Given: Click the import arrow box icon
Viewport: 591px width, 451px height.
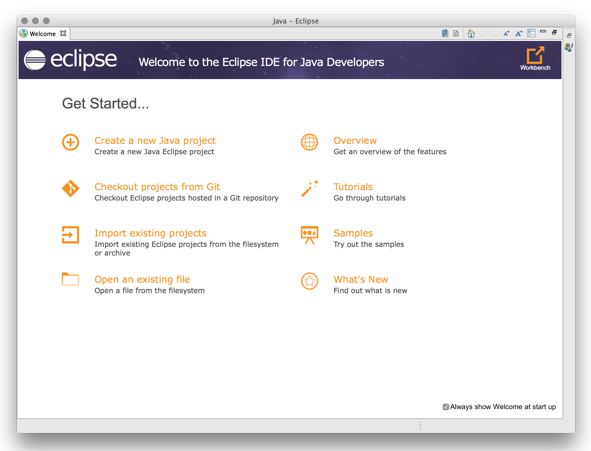Looking at the screenshot, I should tap(70, 235).
